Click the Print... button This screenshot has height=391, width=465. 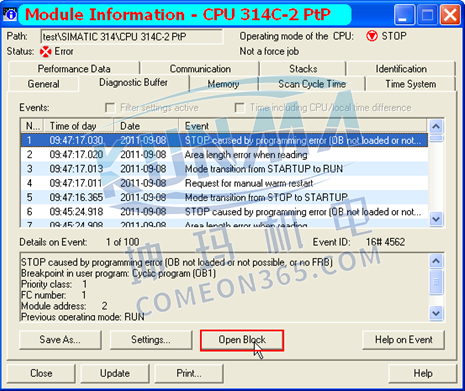tap(189, 373)
